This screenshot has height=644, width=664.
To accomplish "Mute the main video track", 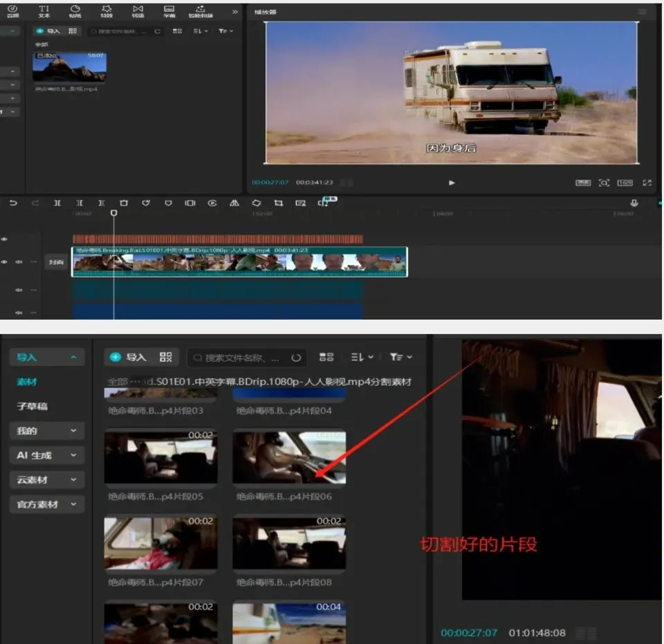I will [x=19, y=261].
